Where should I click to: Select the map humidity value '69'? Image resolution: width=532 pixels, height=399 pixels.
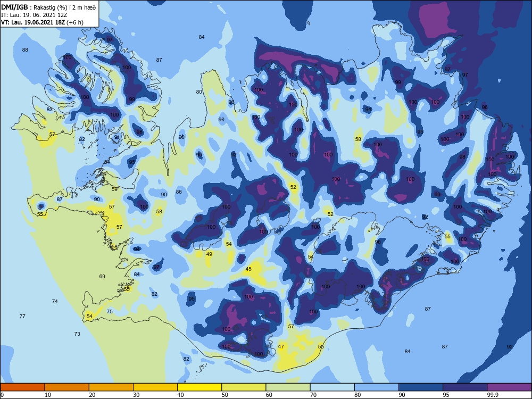[102, 277]
